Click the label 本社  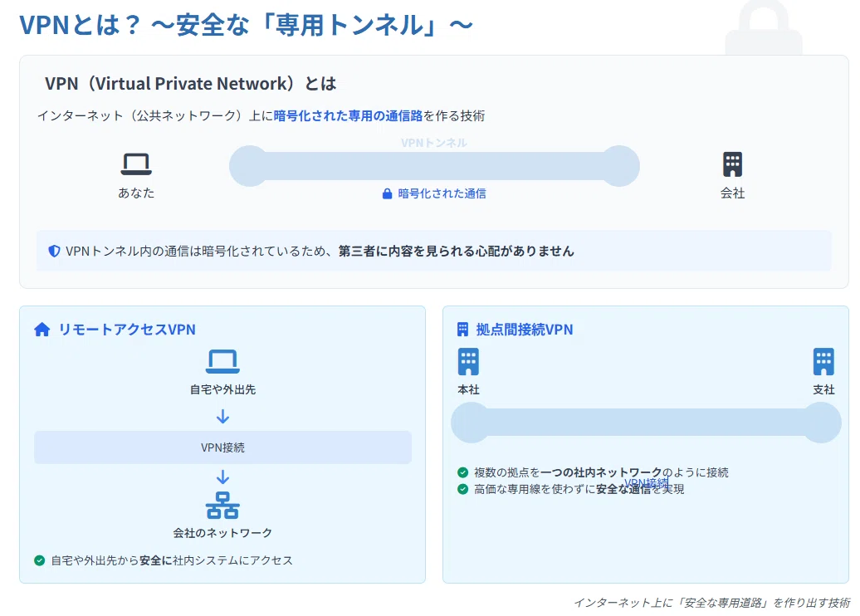[x=468, y=389]
